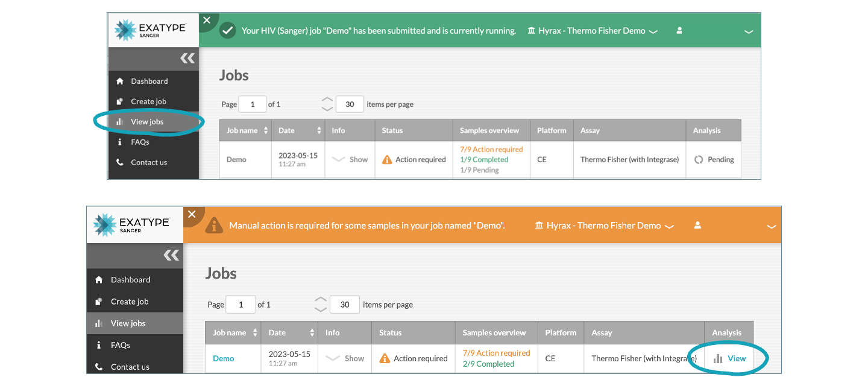Open the Demo job link in bottom screenshot
Image resolution: width=868 pixels, height=386 pixels.
pos(223,358)
